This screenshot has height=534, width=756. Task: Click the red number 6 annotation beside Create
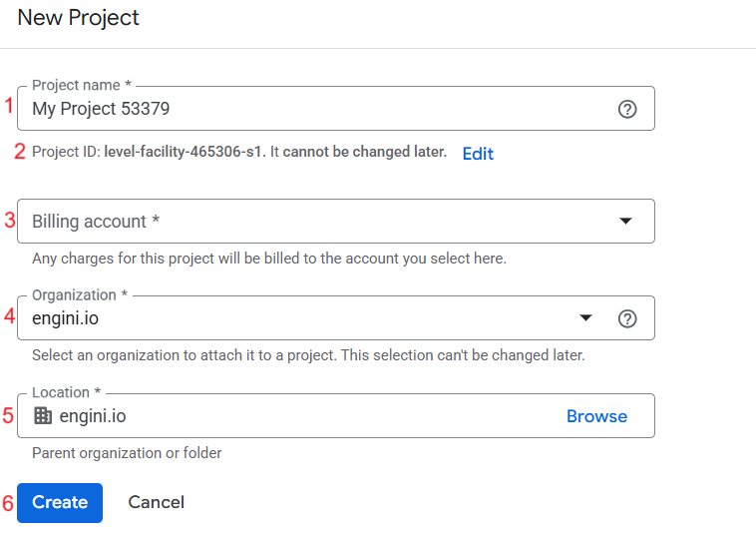[x=8, y=504]
